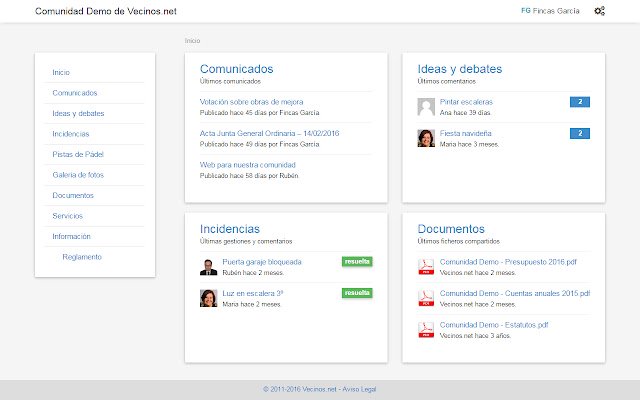Click 'Publicado hace 58 días por Rubén'

pos(249,176)
